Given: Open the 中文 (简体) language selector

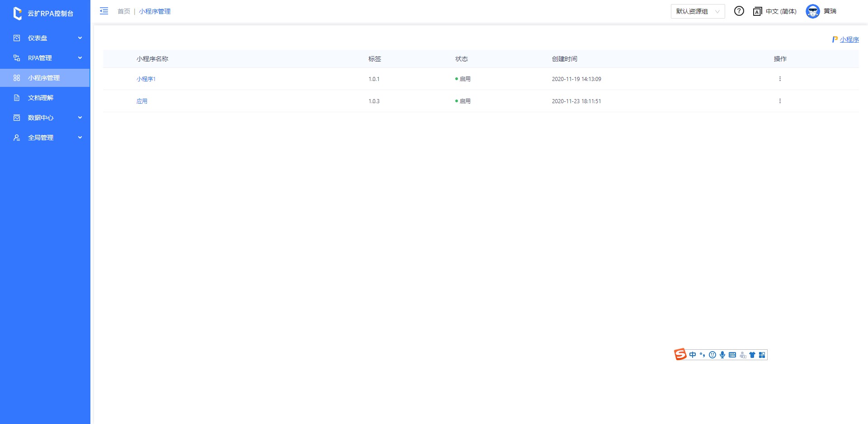Looking at the screenshot, I should click(781, 11).
